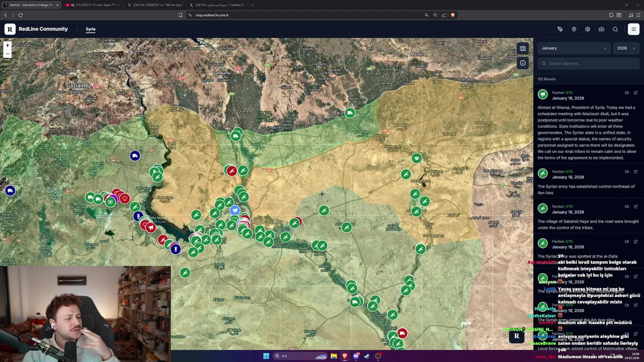Screen dimensions: 644x362
Task: Open the settings gear in RedLine header
Action: pyautogui.click(x=588, y=29)
